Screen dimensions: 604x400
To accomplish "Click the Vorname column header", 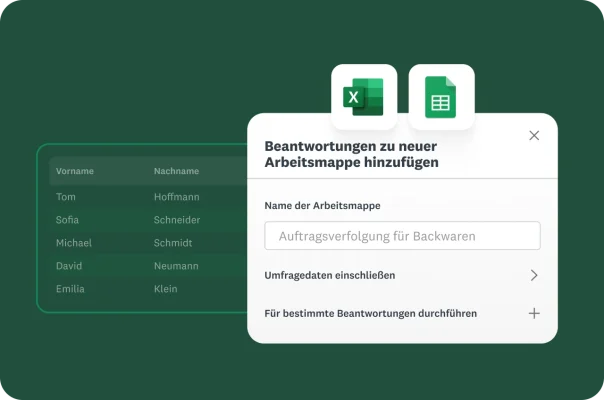I will point(75,171).
